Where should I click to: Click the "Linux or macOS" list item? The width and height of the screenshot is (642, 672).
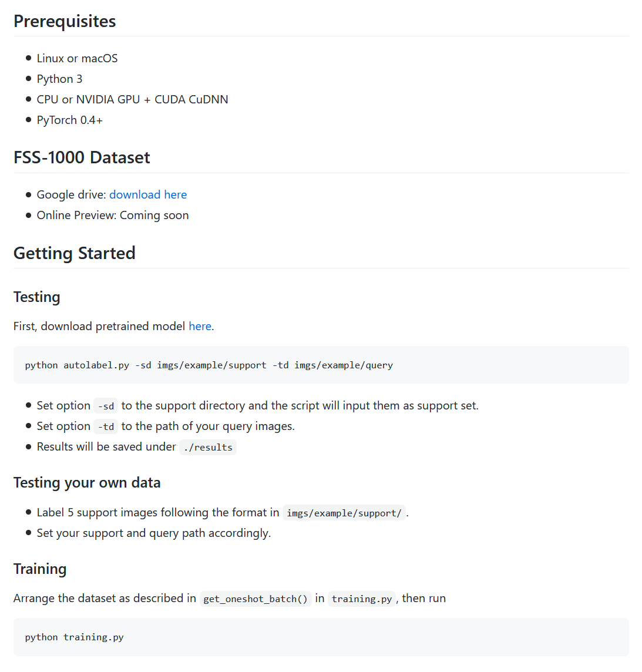(x=77, y=58)
